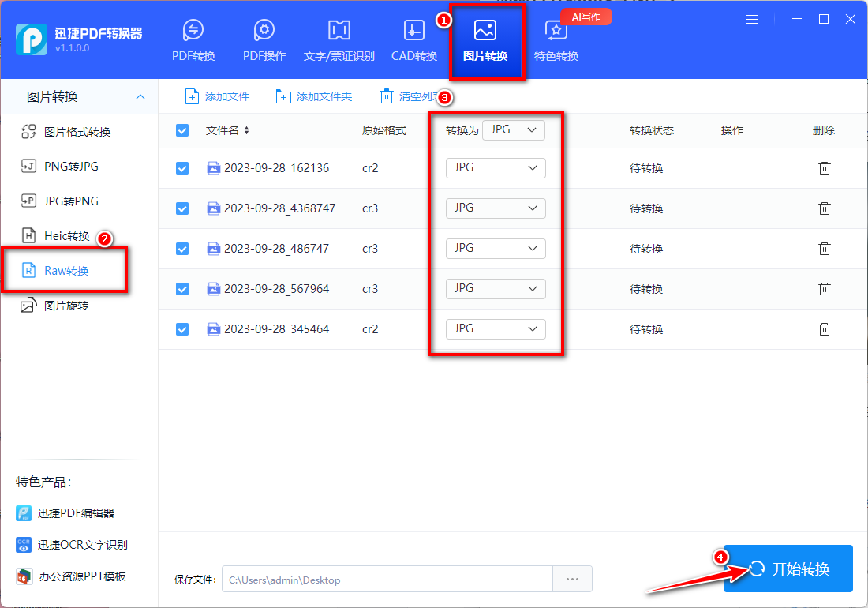The height and width of the screenshot is (608, 868).
Task: Click 待转换 status of 2023-09-28_345464
Action: tap(646, 329)
